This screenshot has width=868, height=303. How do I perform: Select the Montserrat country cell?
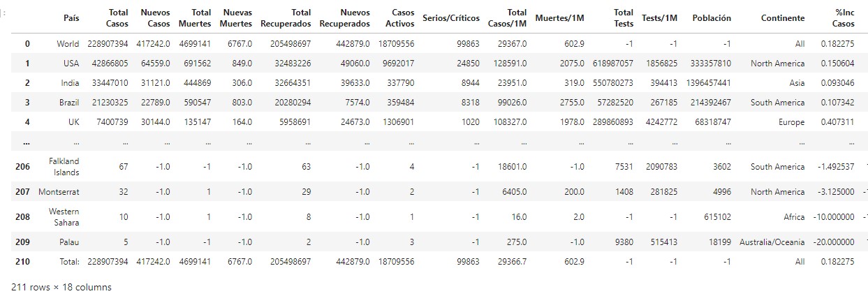59,192
